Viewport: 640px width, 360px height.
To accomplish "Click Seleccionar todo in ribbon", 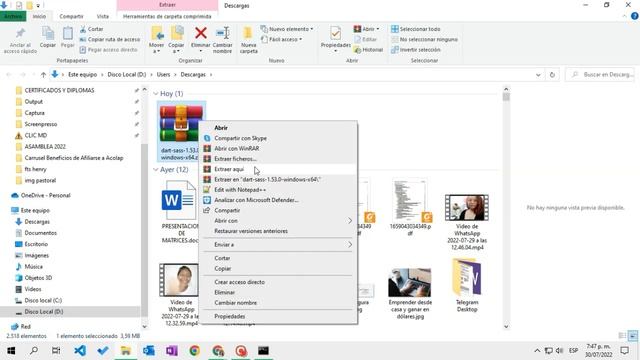I will coord(416,29).
